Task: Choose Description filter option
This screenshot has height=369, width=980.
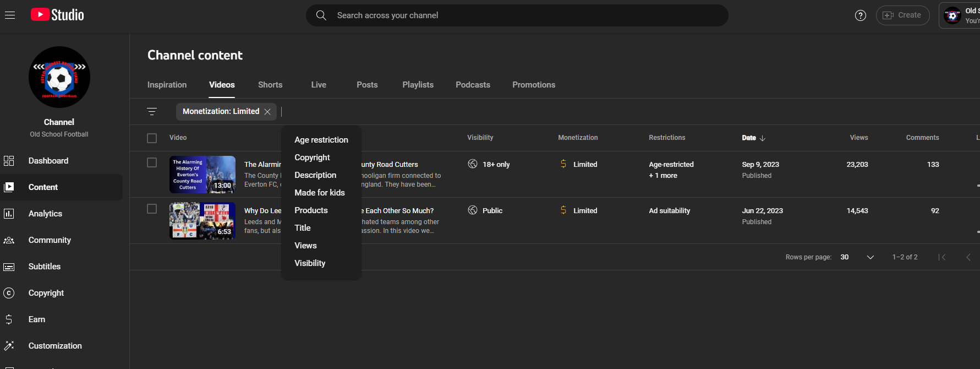Action: [x=321, y=175]
